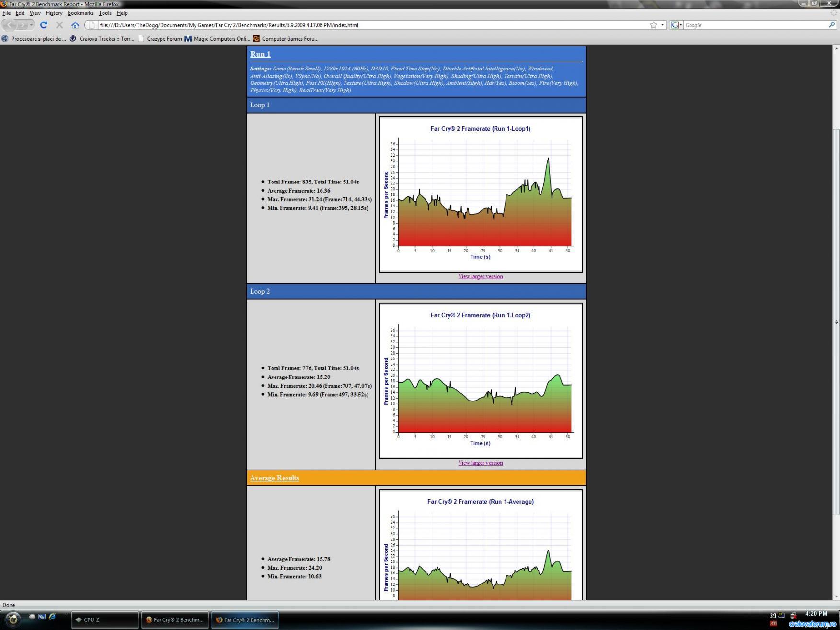Open the Google search engine selector
The image size is (840, 630).
click(x=677, y=25)
